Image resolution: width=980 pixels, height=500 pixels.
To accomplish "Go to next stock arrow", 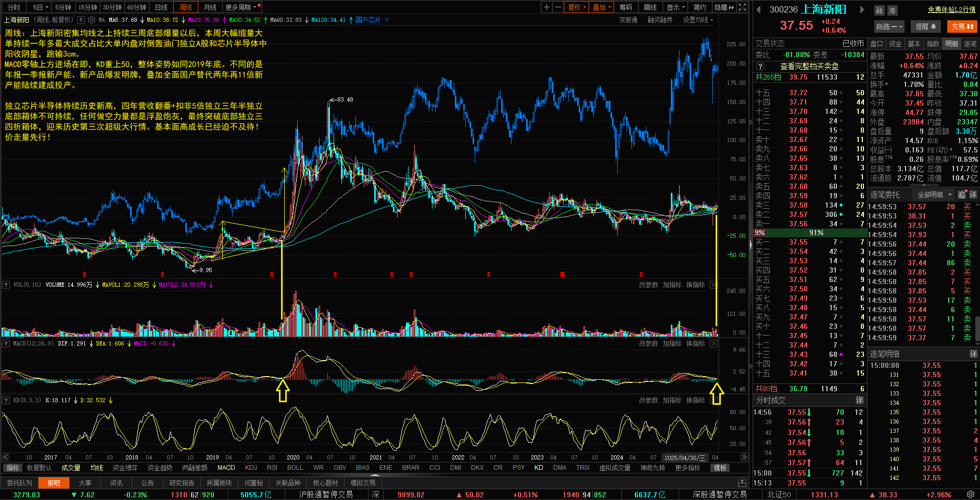I will tap(862, 9).
